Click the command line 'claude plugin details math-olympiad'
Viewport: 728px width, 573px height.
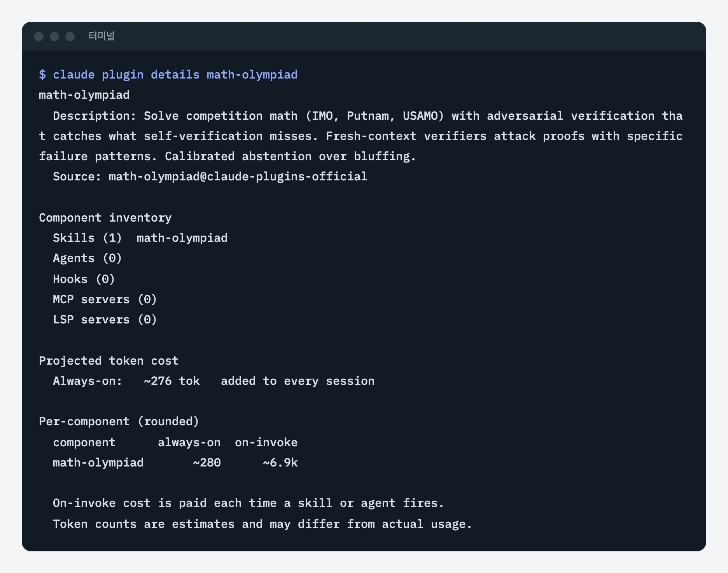[175, 75]
